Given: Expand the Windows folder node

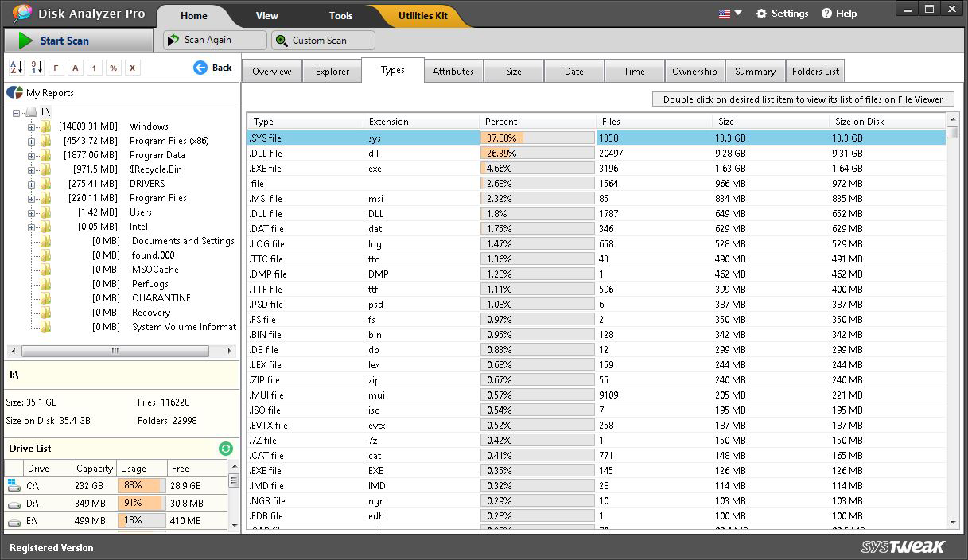Looking at the screenshot, I should (x=32, y=126).
